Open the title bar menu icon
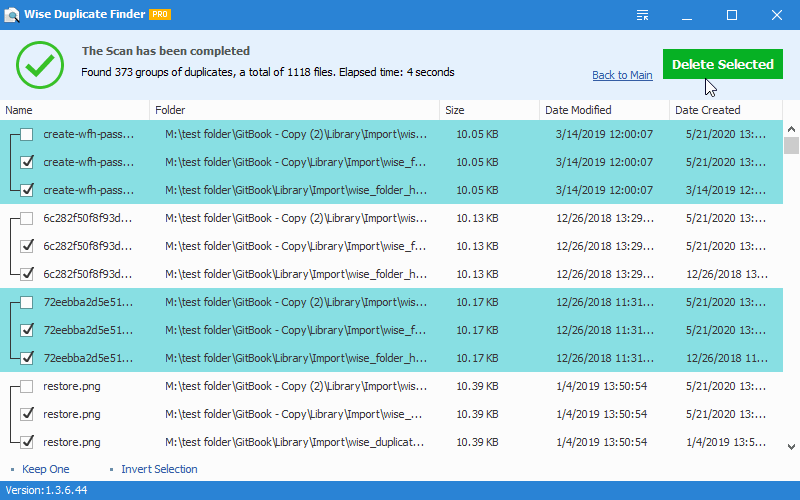The height and width of the screenshot is (500, 800). 642,15
